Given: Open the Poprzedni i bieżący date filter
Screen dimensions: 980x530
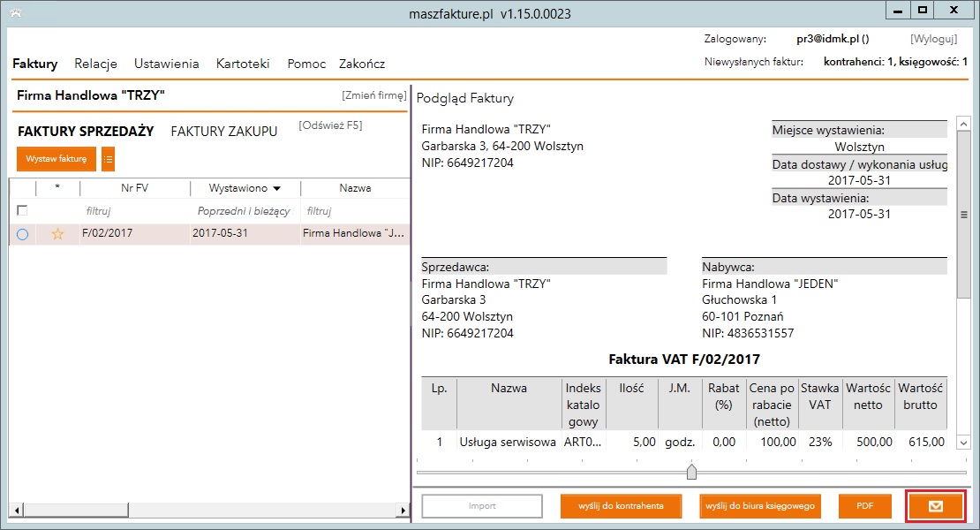Looking at the screenshot, I should pyautogui.click(x=245, y=211).
